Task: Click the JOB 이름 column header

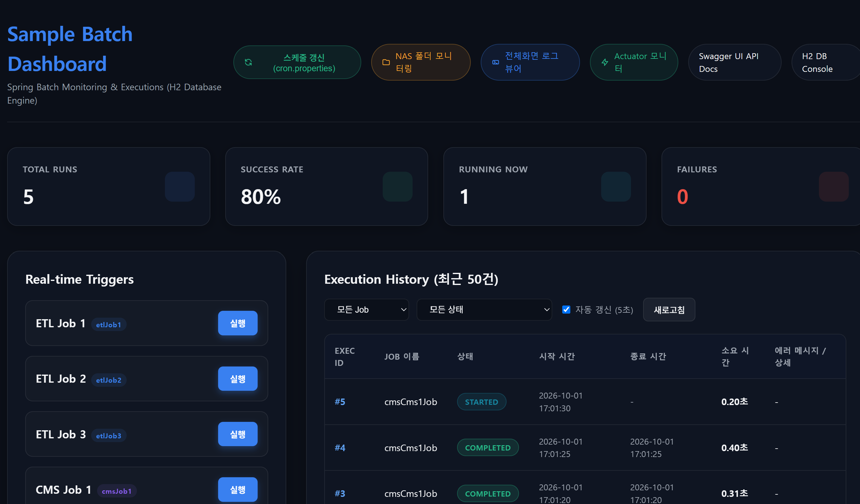Action: 402,357
